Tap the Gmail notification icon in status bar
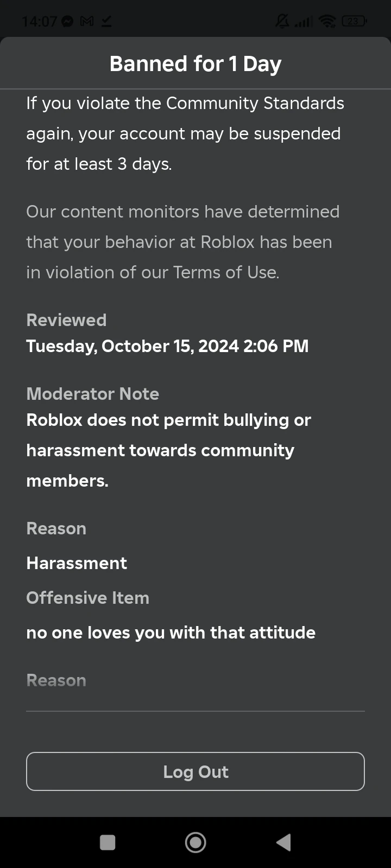Viewport: 391px width, 868px height. click(86, 21)
